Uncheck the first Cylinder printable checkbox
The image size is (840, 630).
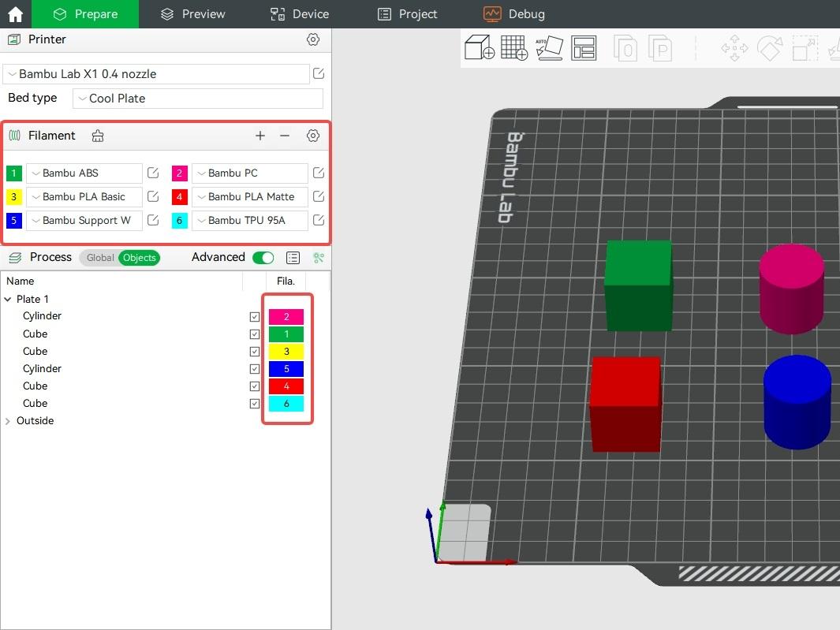(255, 317)
